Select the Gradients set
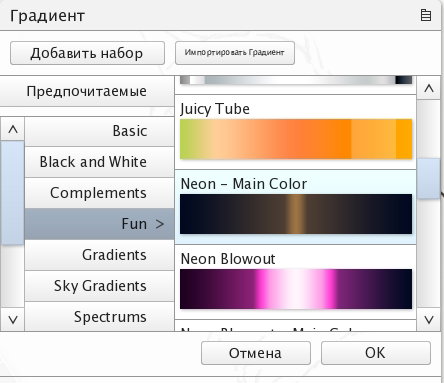 [99, 255]
